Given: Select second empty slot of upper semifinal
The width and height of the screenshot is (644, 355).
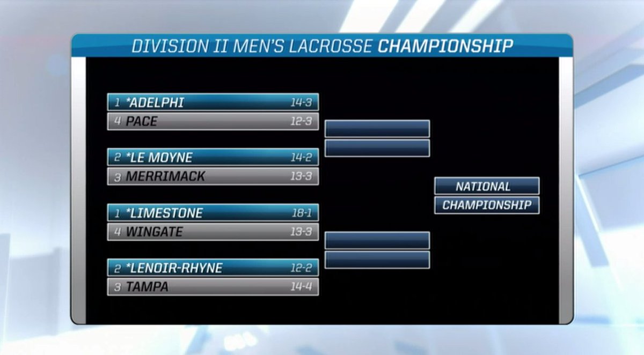Looking at the screenshot, I should point(377,148).
